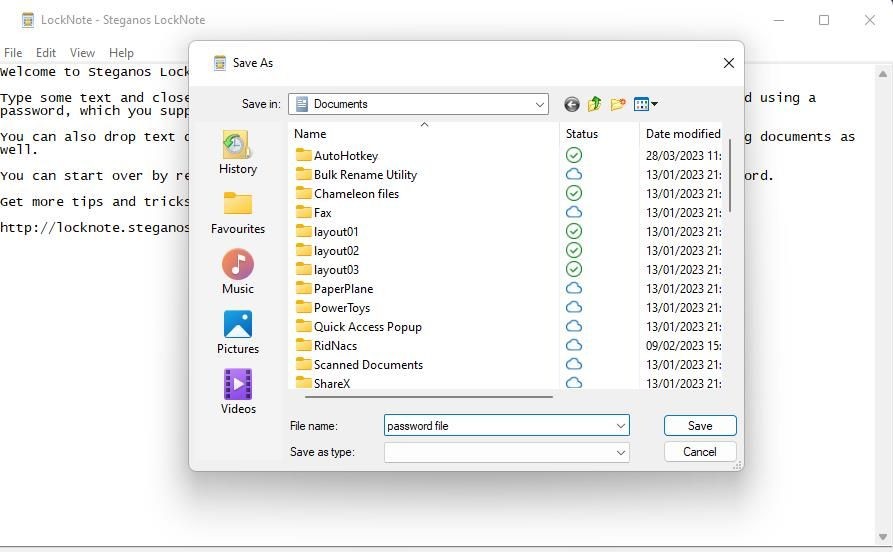Select the ShareX folder icon
This screenshot has height=552, width=893.
click(x=304, y=382)
